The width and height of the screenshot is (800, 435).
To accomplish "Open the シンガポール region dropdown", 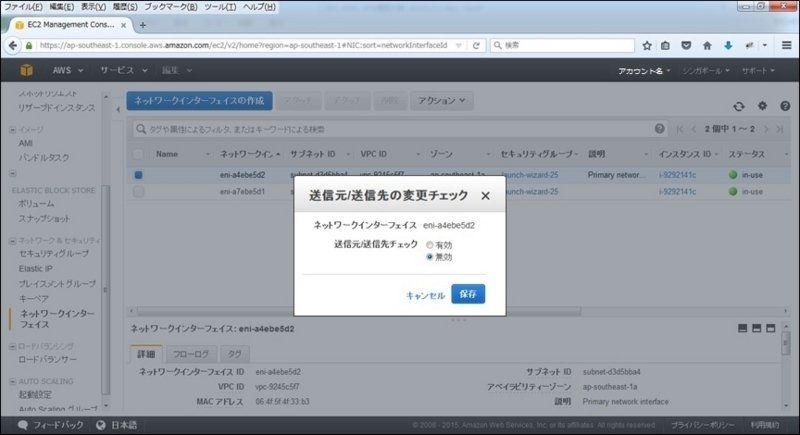I will (x=706, y=72).
